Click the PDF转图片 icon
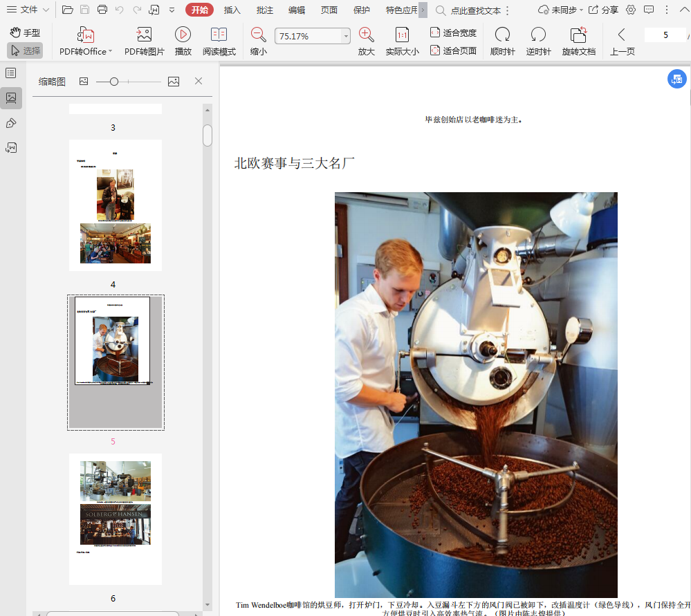 point(144,35)
